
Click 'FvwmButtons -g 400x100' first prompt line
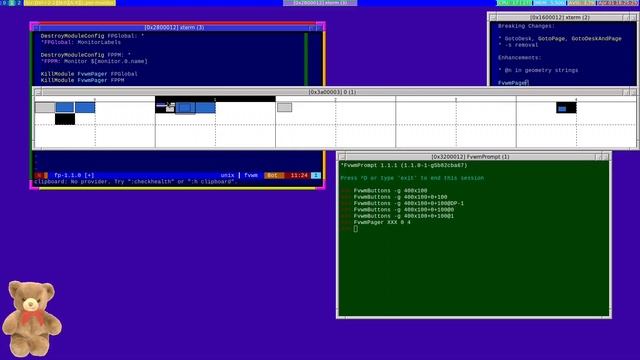pos(390,191)
